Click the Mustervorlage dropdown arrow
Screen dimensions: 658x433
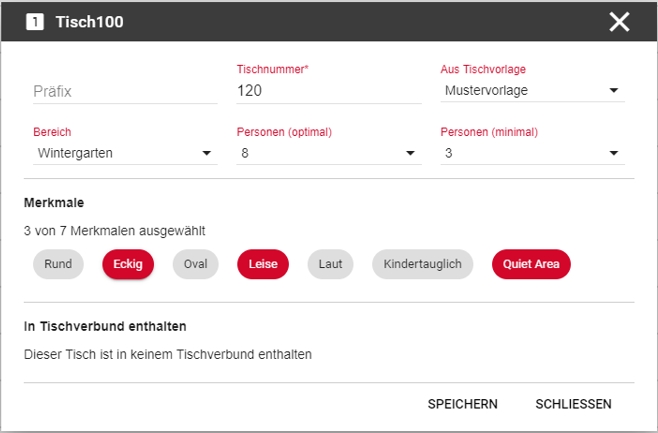pos(614,90)
